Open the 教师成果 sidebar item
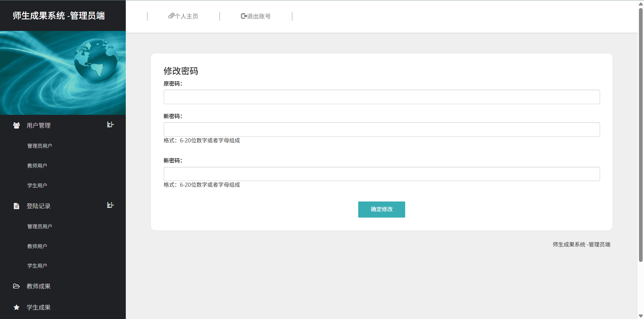 (x=39, y=286)
